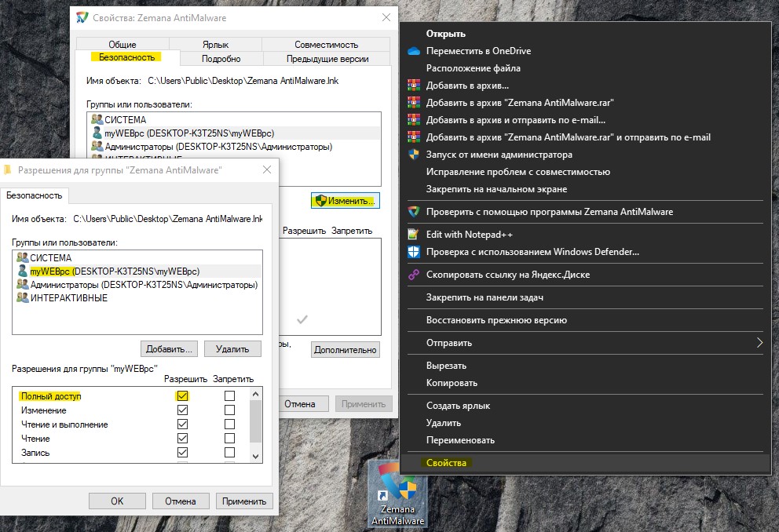Click Применить in Permissions dialog
Screen dimensions: 779x532
pos(244,501)
